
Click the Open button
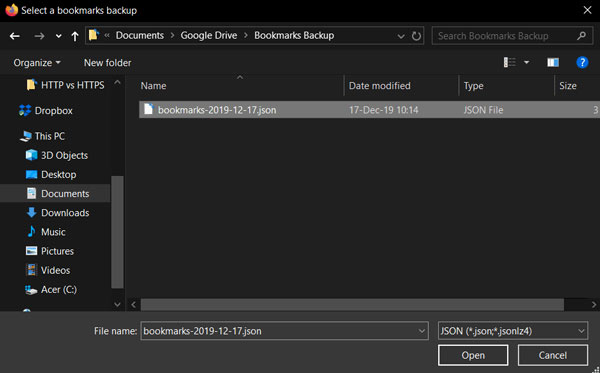pyautogui.click(x=473, y=355)
